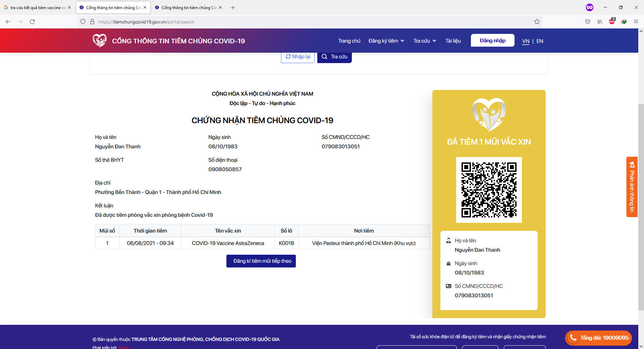Open tracking protection shield icon
This screenshot has height=349, width=644.
click(83, 22)
